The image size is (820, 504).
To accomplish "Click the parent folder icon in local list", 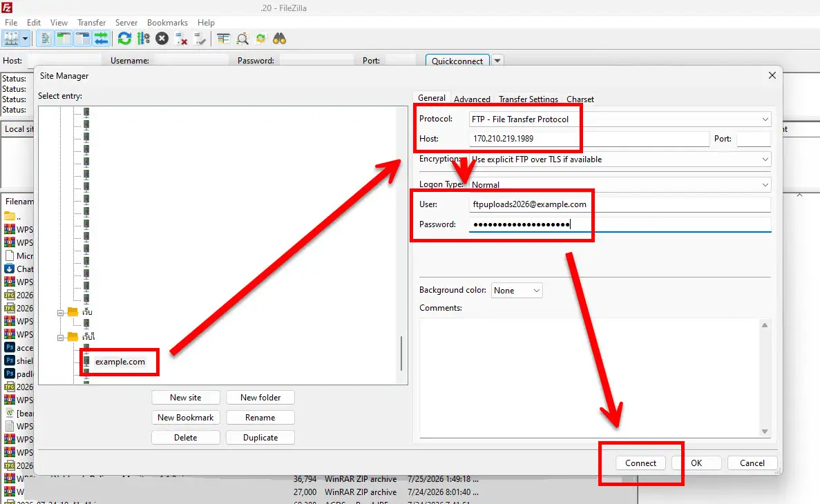I will click(10, 216).
